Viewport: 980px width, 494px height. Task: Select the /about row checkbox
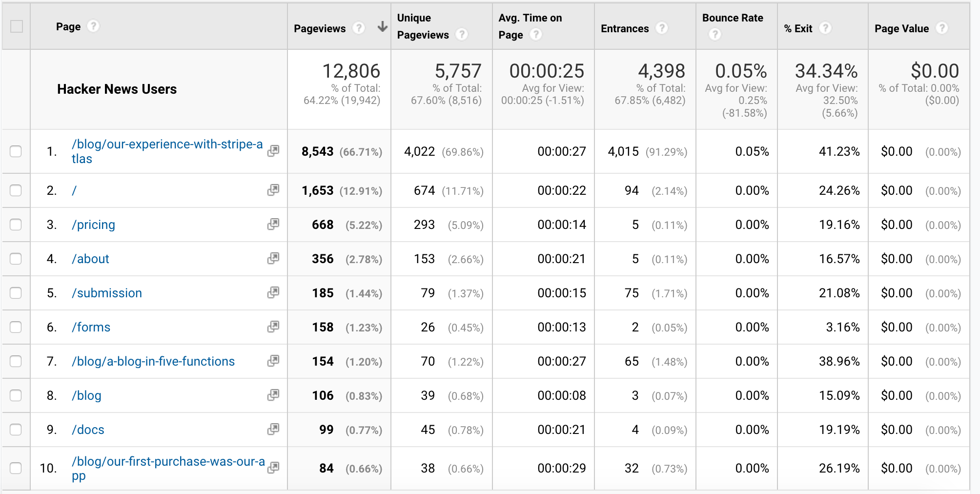coord(16,259)
